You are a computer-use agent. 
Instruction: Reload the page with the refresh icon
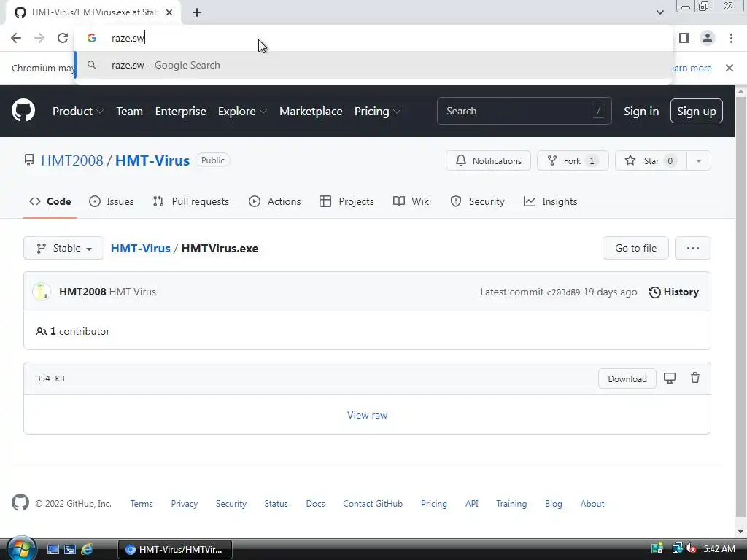tap(63, 38)
